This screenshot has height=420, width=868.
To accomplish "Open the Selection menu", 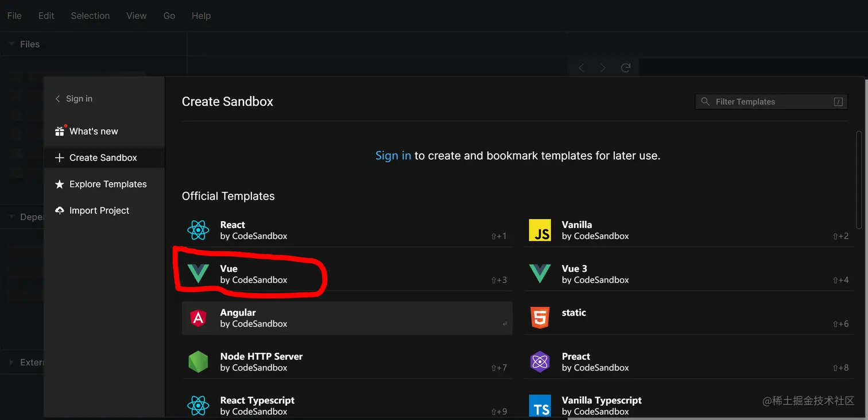I will pos(90,16).
